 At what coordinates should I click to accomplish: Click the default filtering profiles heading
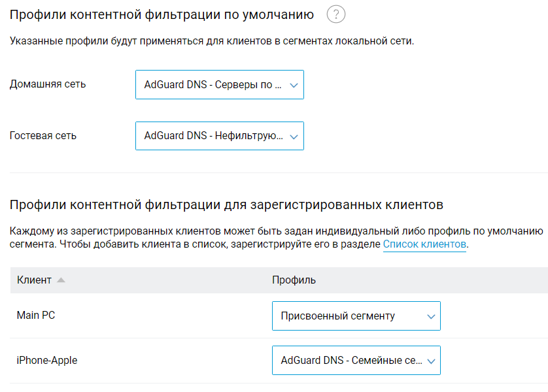point(162,14)
